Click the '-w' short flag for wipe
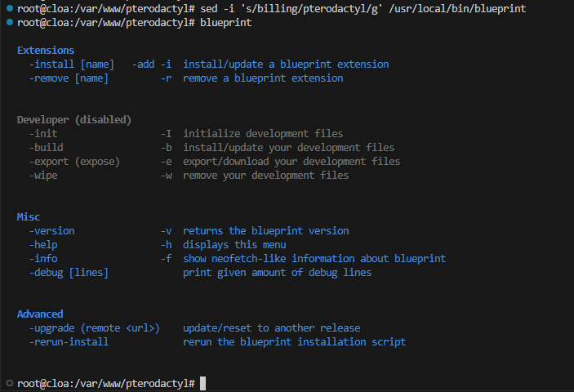Image resolution: width=574 pixels, height=392 pixels. [x=166, y=176]
